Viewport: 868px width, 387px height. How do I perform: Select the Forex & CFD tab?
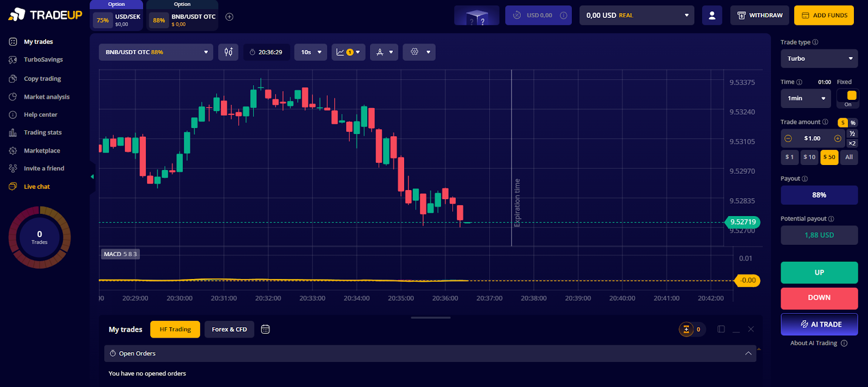(x=229, y=329)
